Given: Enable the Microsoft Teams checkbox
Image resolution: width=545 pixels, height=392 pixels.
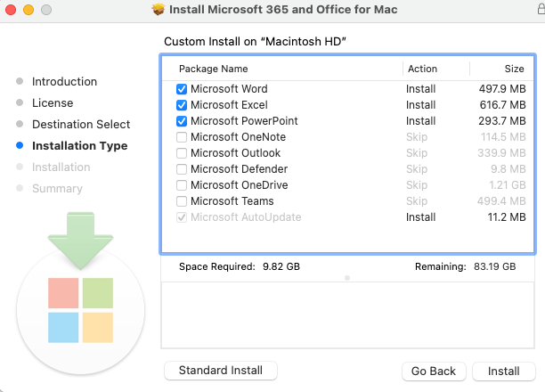Looking at the screenshot, I should pyautogui.click(x=182, y=201).
